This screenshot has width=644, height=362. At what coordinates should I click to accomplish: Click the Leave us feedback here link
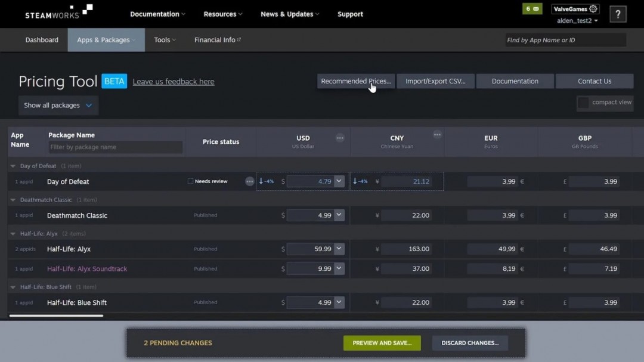pyautogui.click(x=174, y=81)
